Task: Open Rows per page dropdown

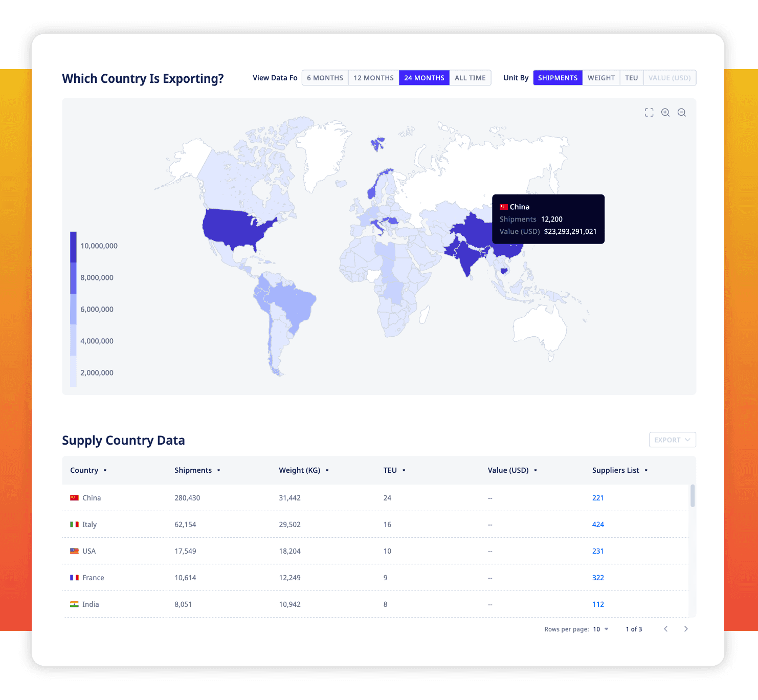Action: (x=601, y=629)
